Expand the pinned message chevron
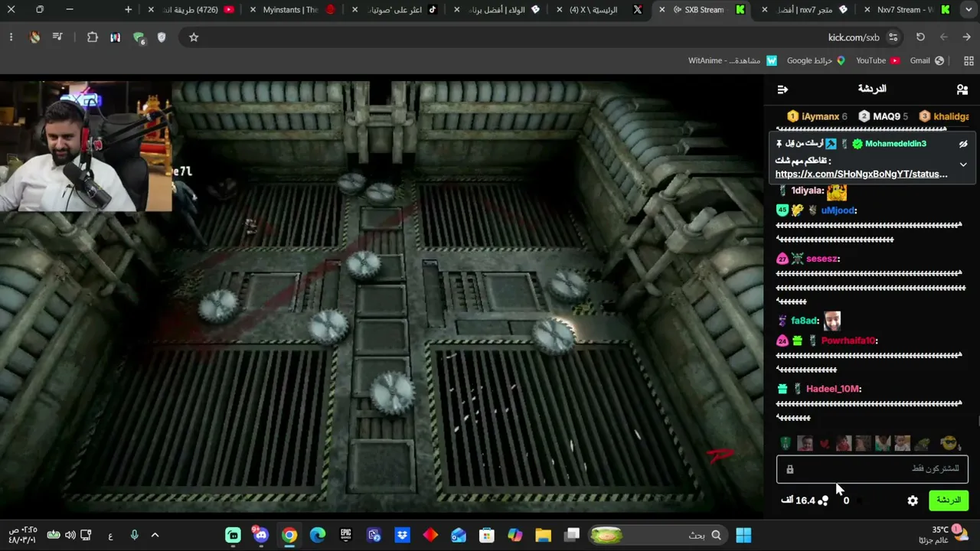This screenshot has height=551, width=980. pyautogui.click(x=963, y=165)
